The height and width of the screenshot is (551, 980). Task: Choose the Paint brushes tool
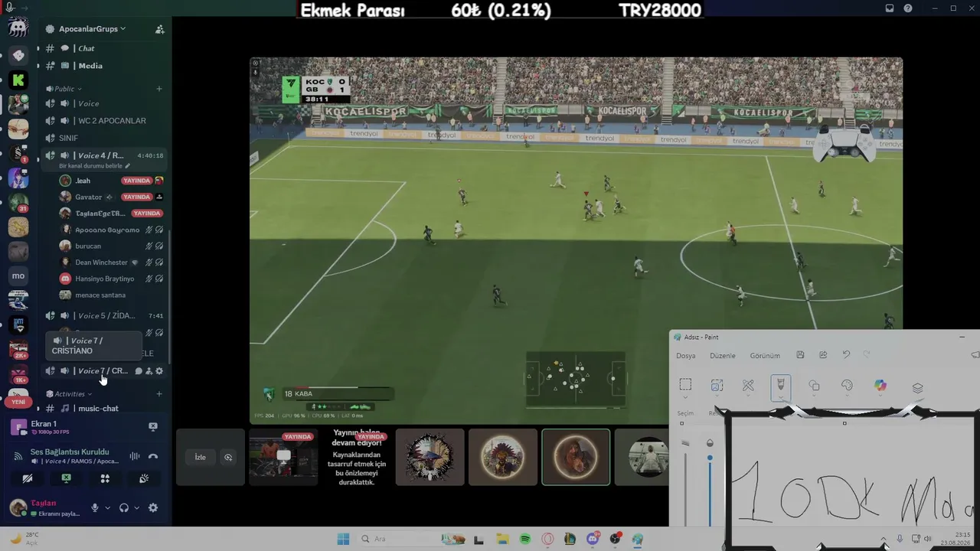pos(781,386)
